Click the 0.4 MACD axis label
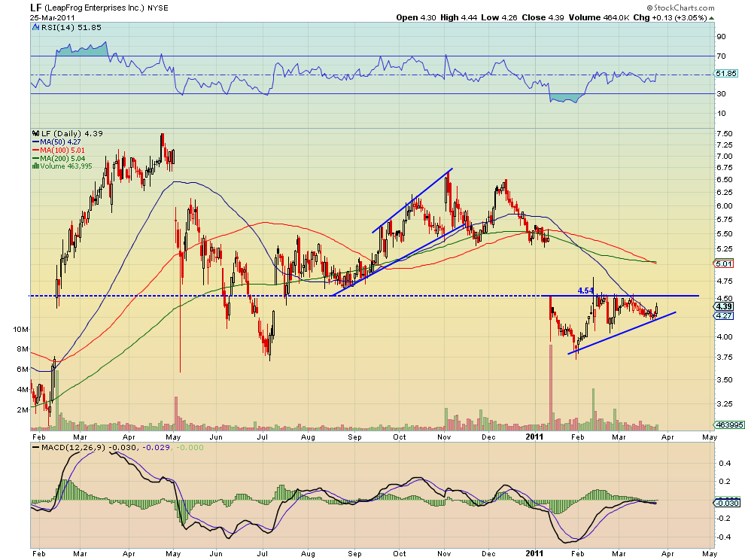 725,463
